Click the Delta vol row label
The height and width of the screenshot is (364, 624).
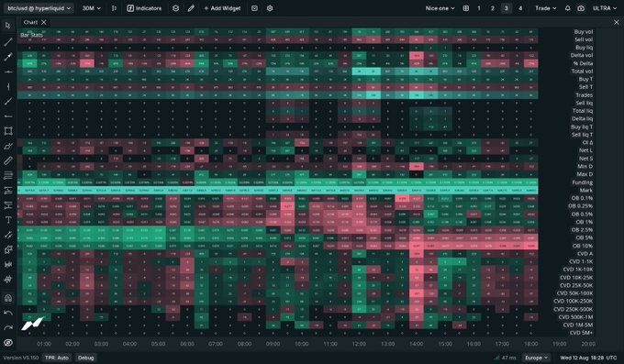(x=582, y=55)
